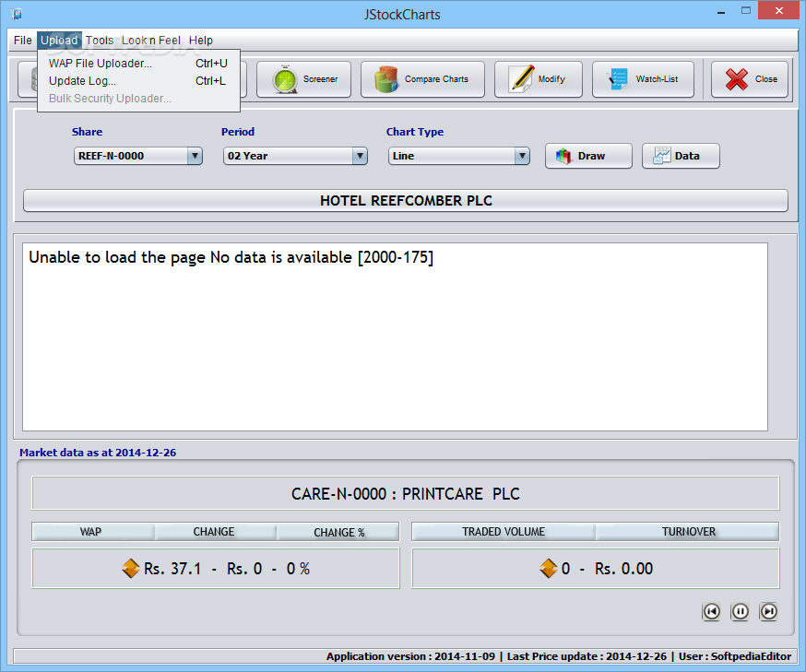Click the WAP price indicator diamond icon
The image size is (806, 672).
(x=131, y=568)
